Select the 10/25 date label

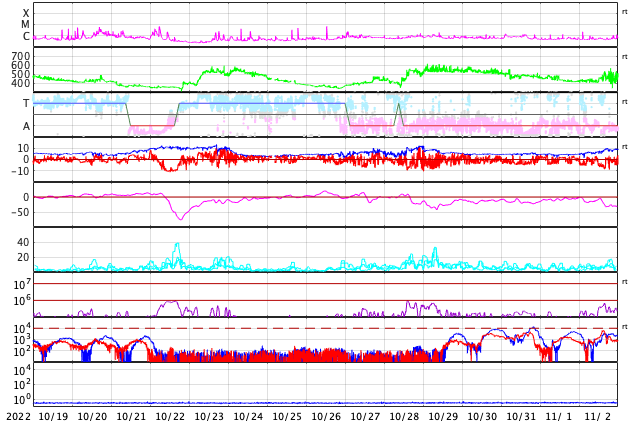pyautogui.click(x=287, y=417)
